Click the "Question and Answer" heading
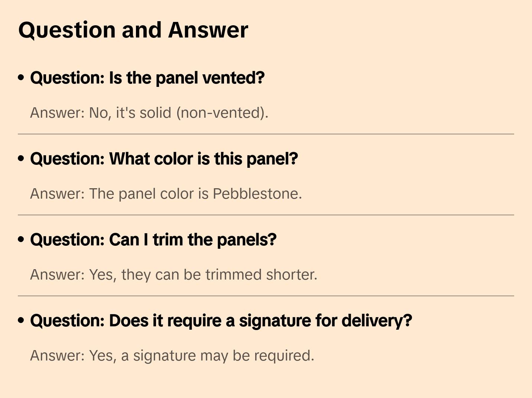The height and width of the screenshot is (398, 532). (133, 30)
